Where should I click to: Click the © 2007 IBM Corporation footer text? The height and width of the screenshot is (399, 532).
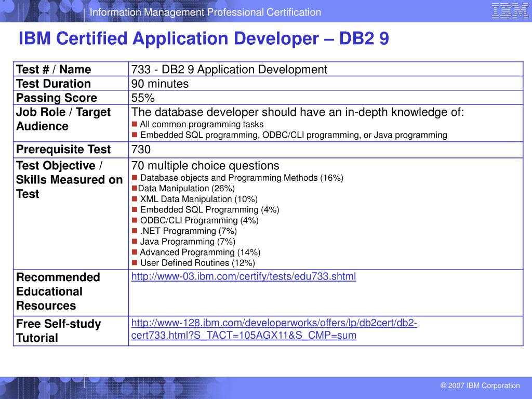(x=480, y=385)
